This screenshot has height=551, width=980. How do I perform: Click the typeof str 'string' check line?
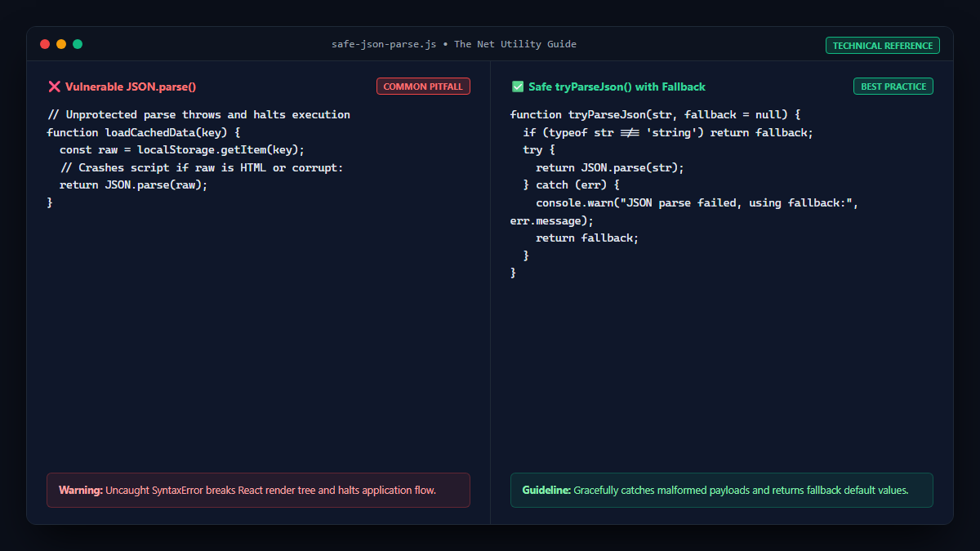pos(668,132)
